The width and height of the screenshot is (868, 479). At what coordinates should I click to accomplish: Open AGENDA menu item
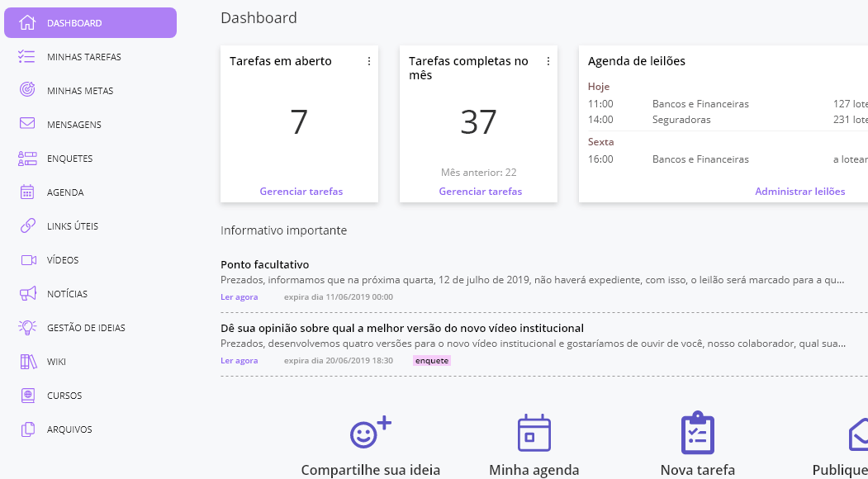click(x=65, y=192)
